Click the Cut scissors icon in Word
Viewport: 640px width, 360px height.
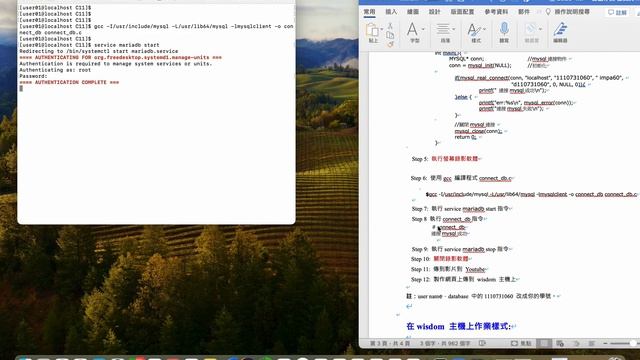(390, 26)
